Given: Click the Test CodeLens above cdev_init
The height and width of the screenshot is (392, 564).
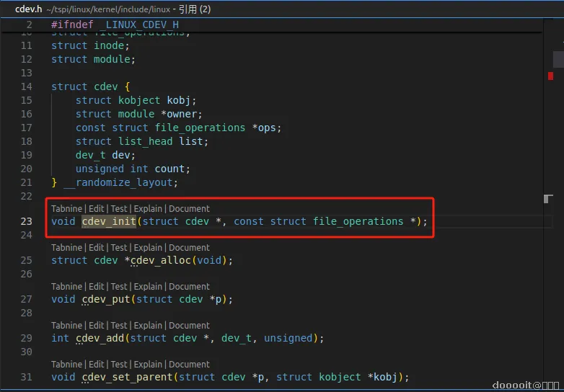Looking at the screenshot, I should [x=119, y=209].
